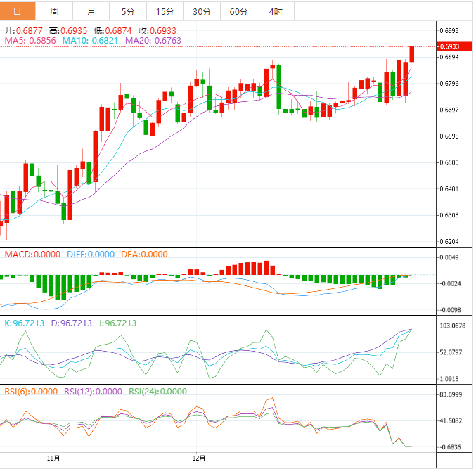Open the 4时 four-hour tab
Viewport: 476px width, 469px height.
[276, 11]
